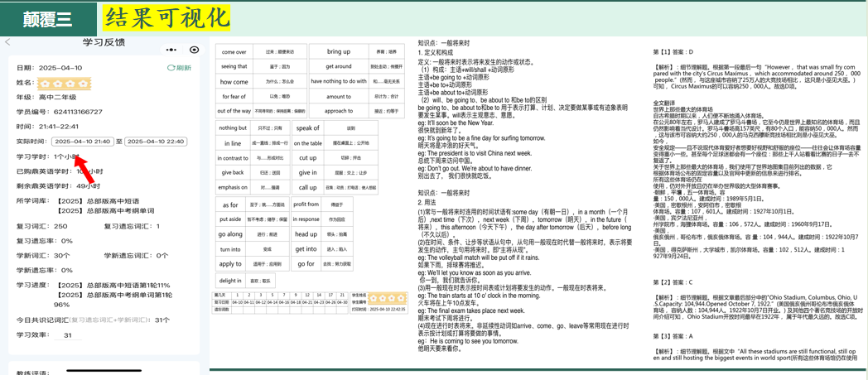Click the 结果可视化 yellow heading
The height and width of the screenshot is (380, 868).
(166, 17)
